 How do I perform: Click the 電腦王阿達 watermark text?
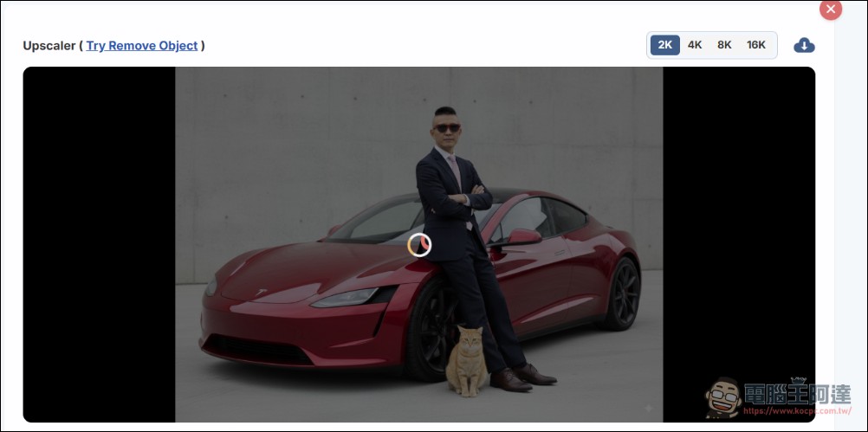pos(797,392)
